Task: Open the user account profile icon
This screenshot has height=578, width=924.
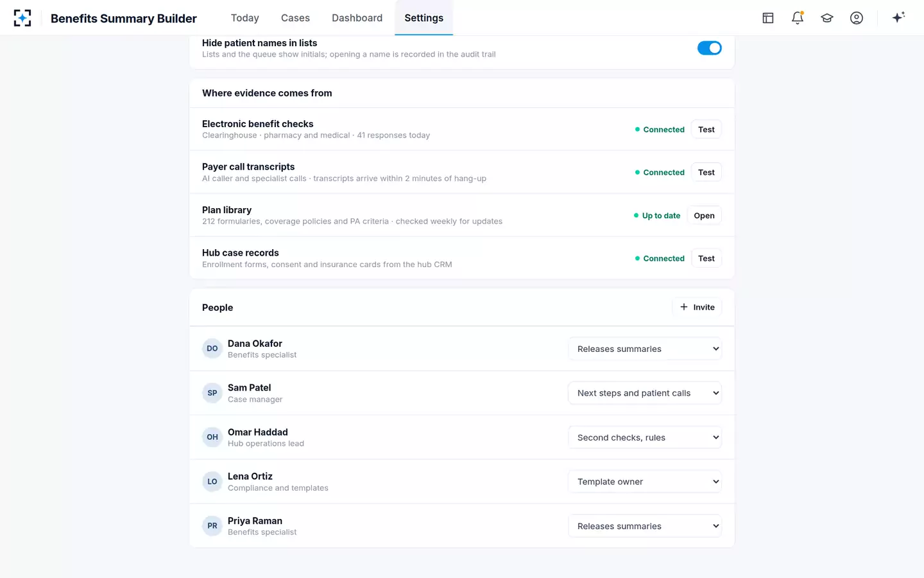Action: (857, 18)
